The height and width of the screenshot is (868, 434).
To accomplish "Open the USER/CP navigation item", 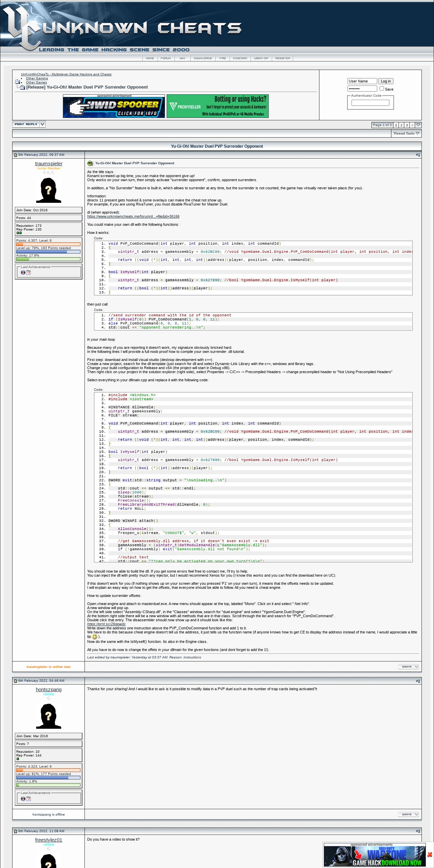I will click(x=261, y=58).
